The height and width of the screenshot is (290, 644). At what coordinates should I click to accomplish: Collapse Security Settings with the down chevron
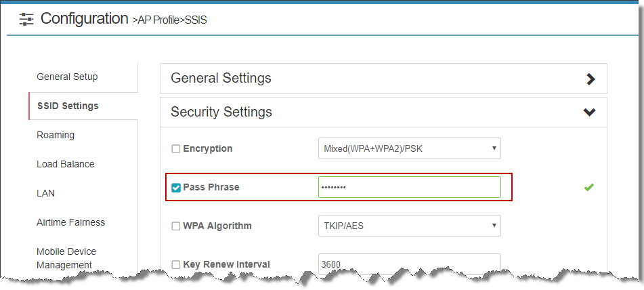pos(589,112)
